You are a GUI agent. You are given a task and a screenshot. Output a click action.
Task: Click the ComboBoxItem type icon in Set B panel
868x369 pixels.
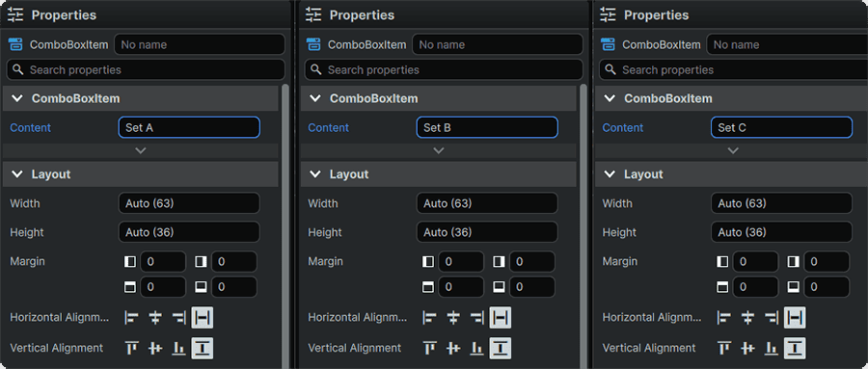[313, 45]
